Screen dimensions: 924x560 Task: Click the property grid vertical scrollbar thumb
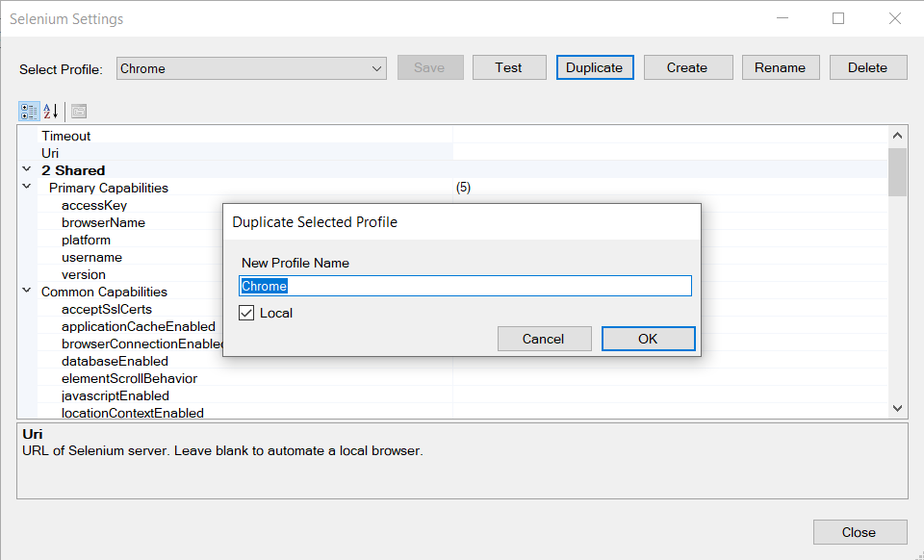coord(897,172)
